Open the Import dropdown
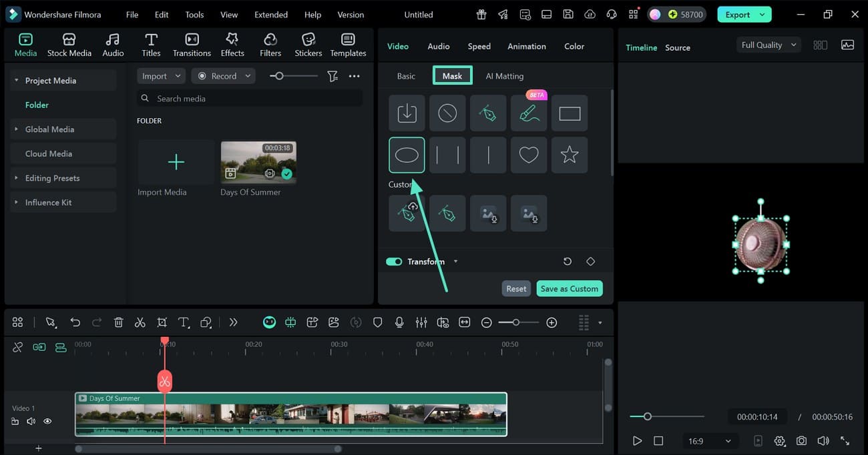This screenshot has width=868, height=455. tap(161, 76)
